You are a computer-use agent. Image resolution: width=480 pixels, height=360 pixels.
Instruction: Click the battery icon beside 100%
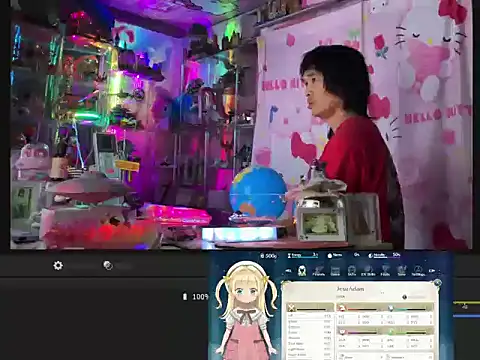[185, 296]
